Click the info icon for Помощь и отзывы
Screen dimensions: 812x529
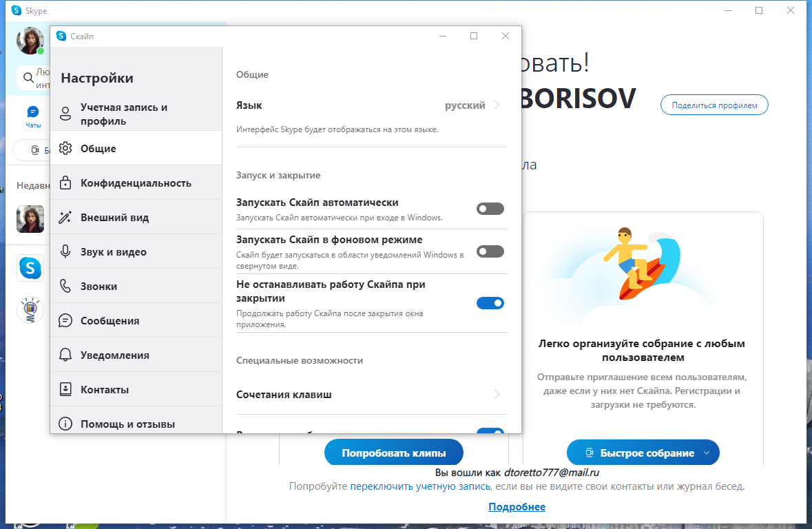tap(65, 424)
